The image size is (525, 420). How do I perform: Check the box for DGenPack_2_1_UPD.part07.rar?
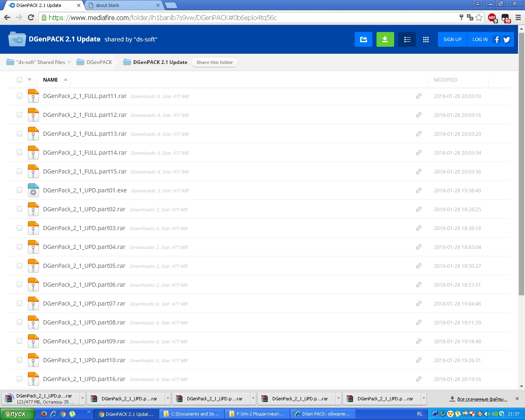(x=19, y=304)
